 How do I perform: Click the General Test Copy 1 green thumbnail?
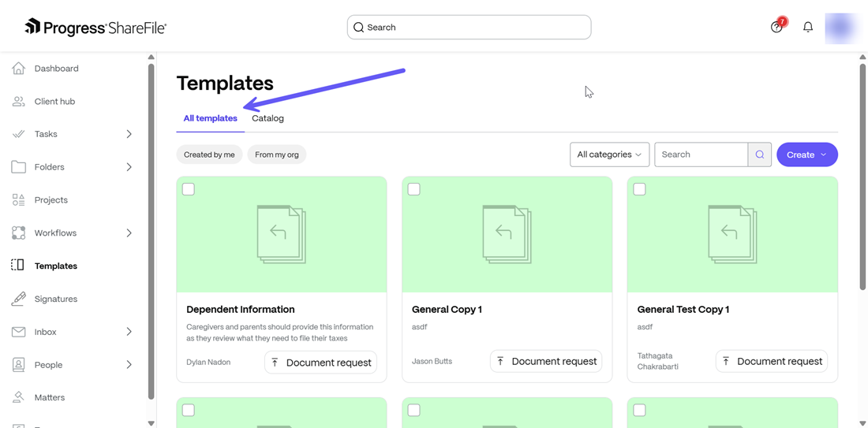[732, 234]
